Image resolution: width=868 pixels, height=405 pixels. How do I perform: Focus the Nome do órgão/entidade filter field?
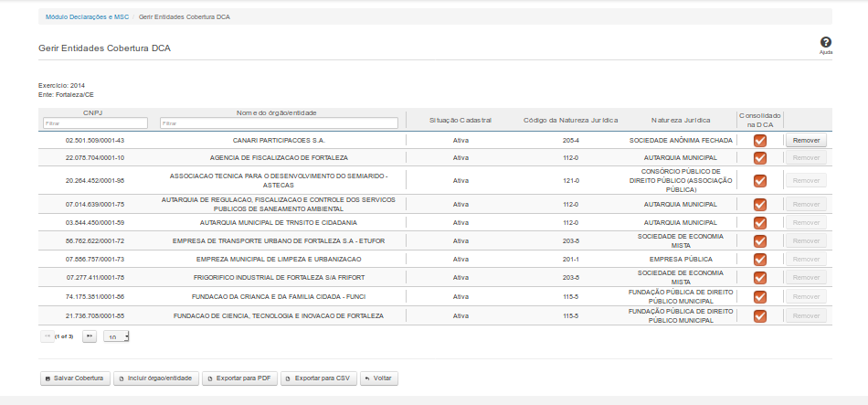[279, 123]
